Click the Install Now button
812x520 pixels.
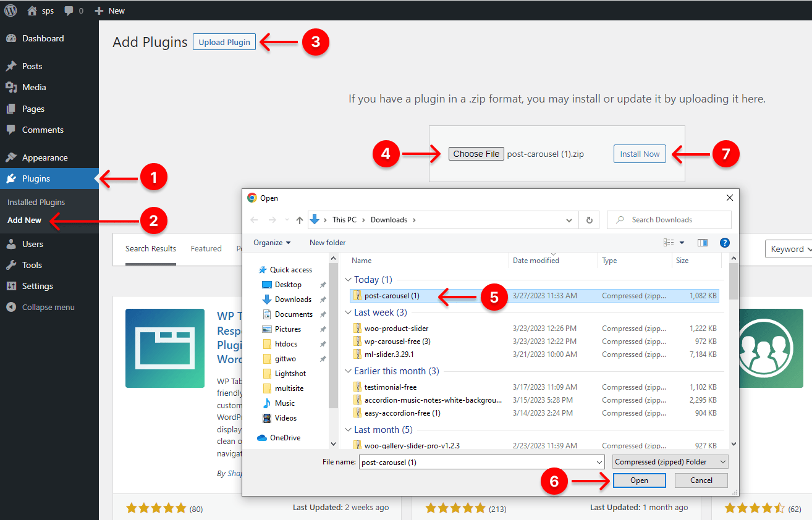point(640,154)
